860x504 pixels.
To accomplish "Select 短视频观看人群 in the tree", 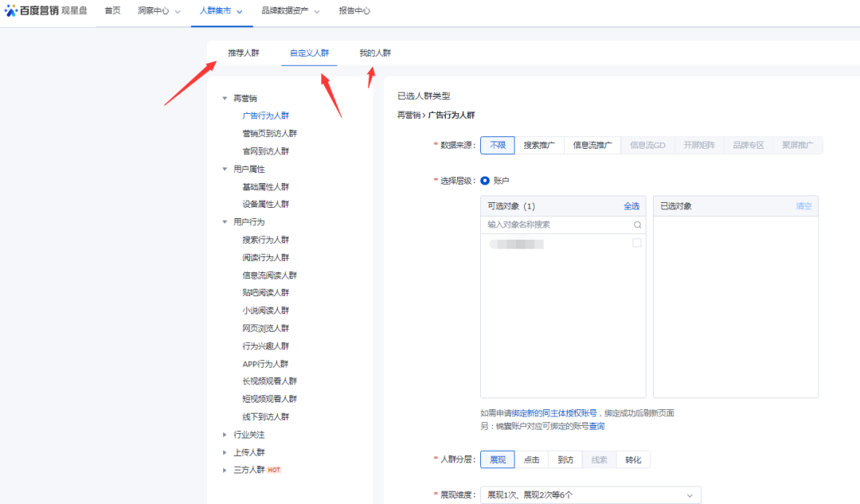I will click(x=269, y=399).
